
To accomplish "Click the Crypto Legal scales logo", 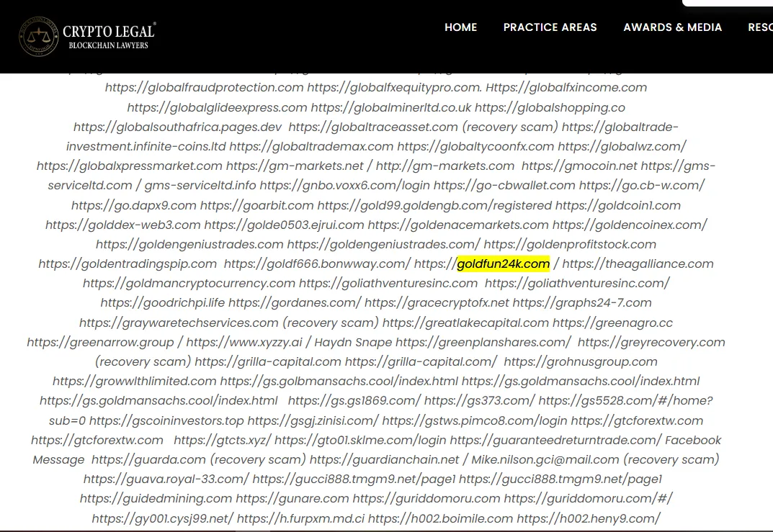I will point(38,37).
